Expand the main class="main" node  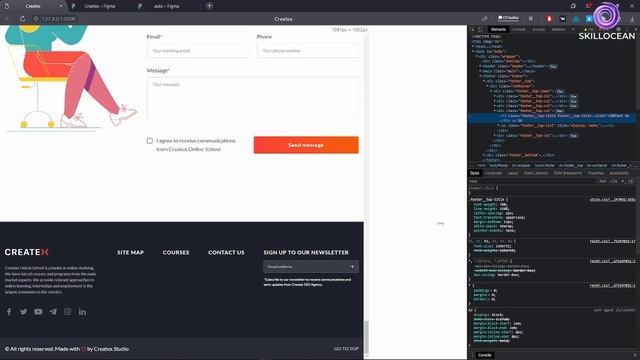480,71
